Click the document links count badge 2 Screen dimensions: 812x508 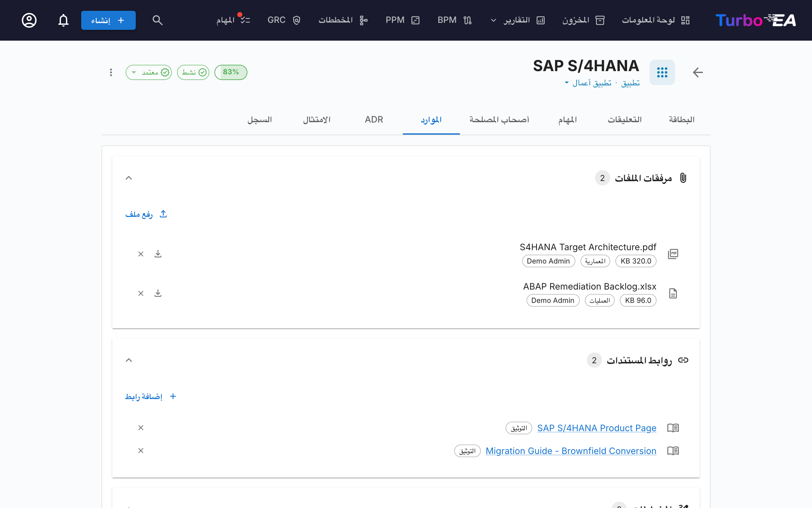594,360
